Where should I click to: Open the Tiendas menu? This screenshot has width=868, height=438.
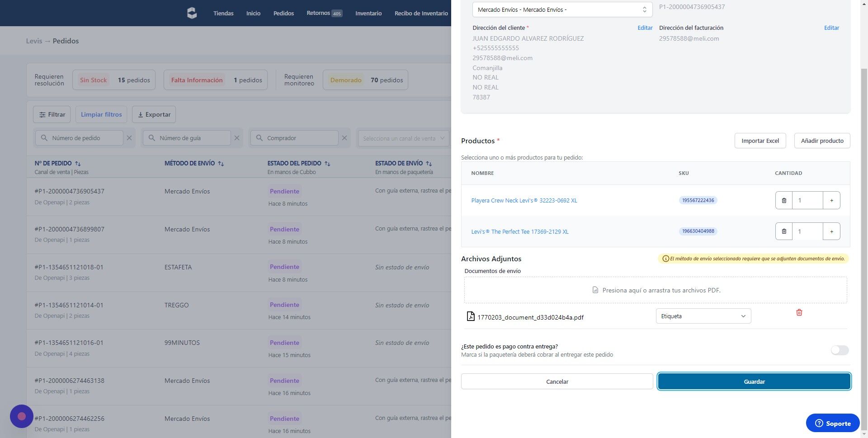tap(223, 13)
